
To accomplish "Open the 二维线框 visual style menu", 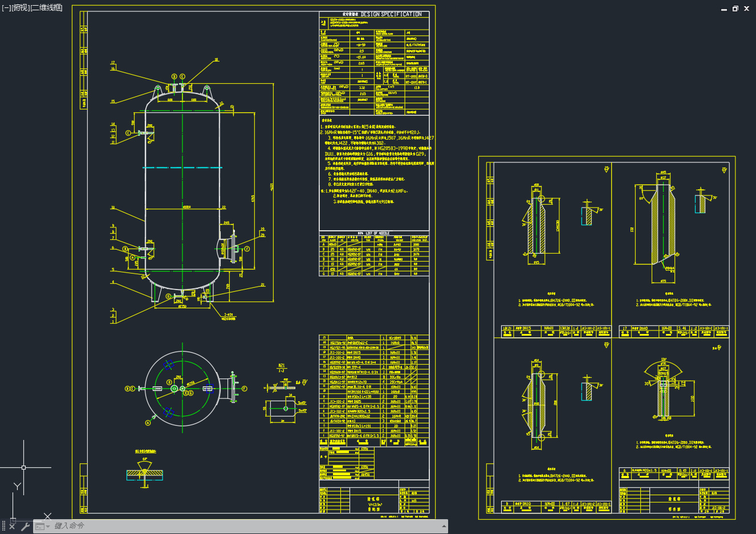I will point(46,8).
